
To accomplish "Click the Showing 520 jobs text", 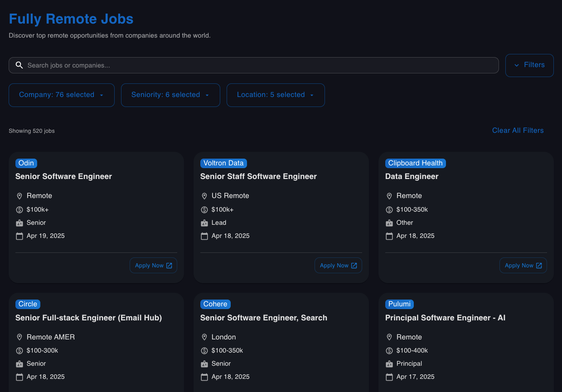I will [32, 131].
